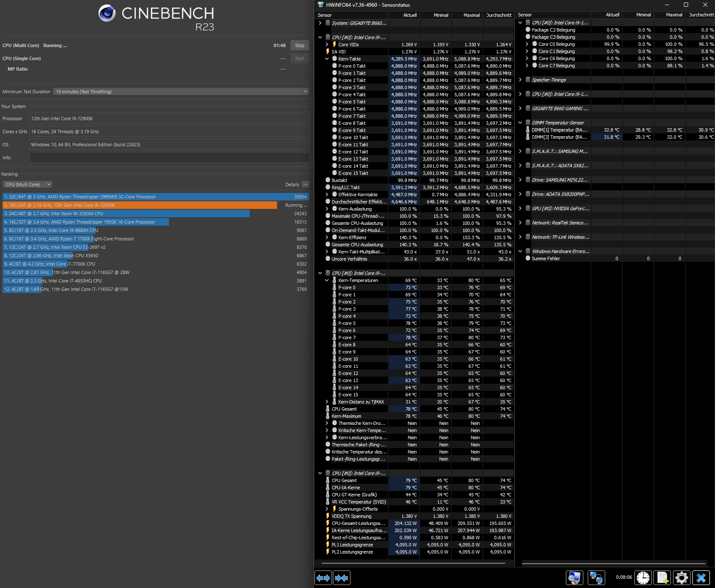Image resolution: width=715 pixels, height=588 pixels.
Task: Click the thermometer icon beside Kern-Temperaturen
Action: [x=335, y=280]
